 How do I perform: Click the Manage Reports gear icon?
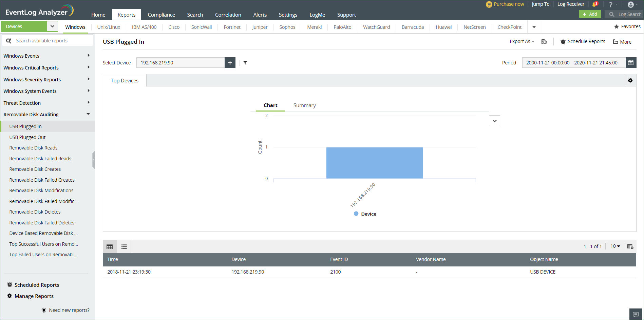pyautogui.click(x=10, y=296)
